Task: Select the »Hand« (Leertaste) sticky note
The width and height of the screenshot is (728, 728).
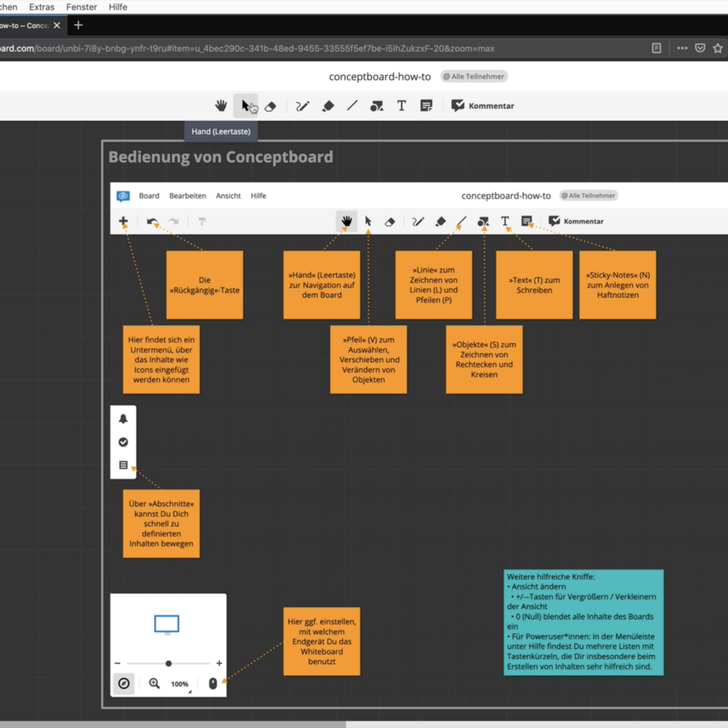Action: pyautogui.click(x=322, y=285)
